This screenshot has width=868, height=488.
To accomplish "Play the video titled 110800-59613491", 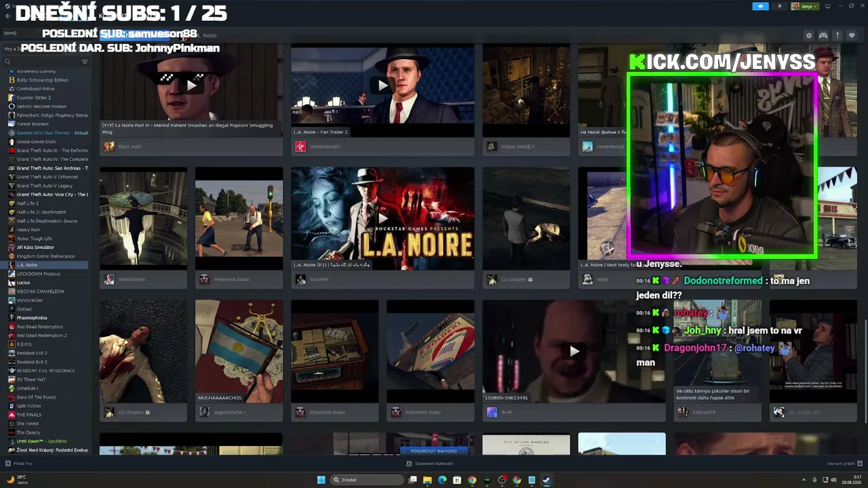I will pyautogui.click(x=574, y=351).
